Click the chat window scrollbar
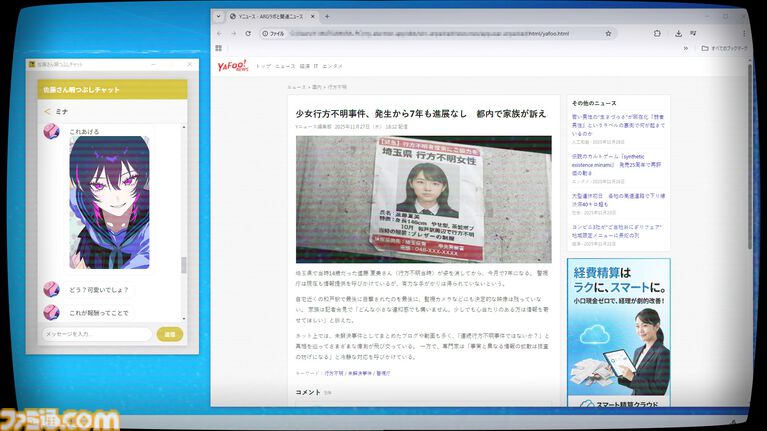767x431 pixels. (183, 265)
